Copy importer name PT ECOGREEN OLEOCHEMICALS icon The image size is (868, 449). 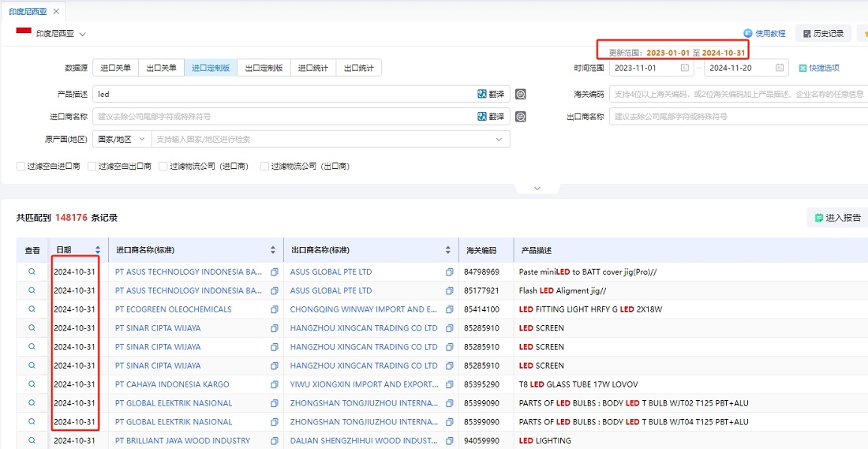point(275,309)
